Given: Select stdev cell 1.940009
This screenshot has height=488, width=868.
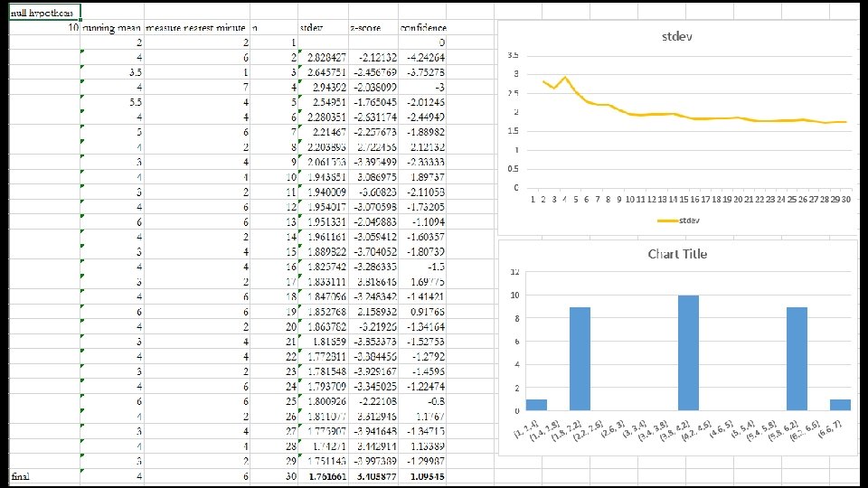Looking at the screenshot, I should pyautogui.click(x=323, y=192).
